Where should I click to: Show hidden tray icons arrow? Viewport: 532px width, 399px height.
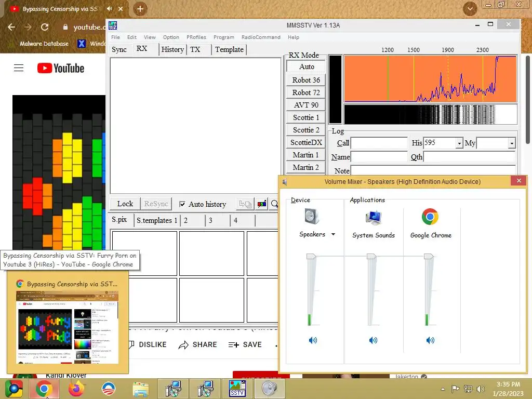[x=443, y=389]
